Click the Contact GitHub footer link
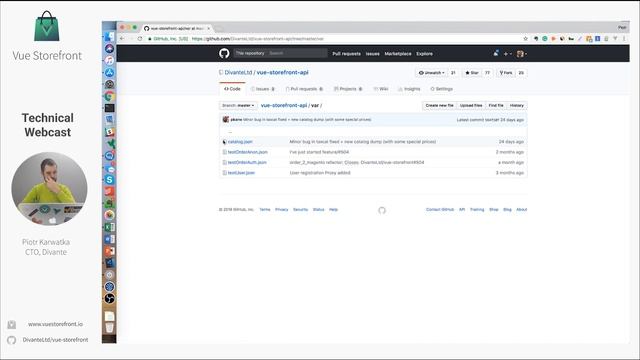 click(x=440, y=209)
